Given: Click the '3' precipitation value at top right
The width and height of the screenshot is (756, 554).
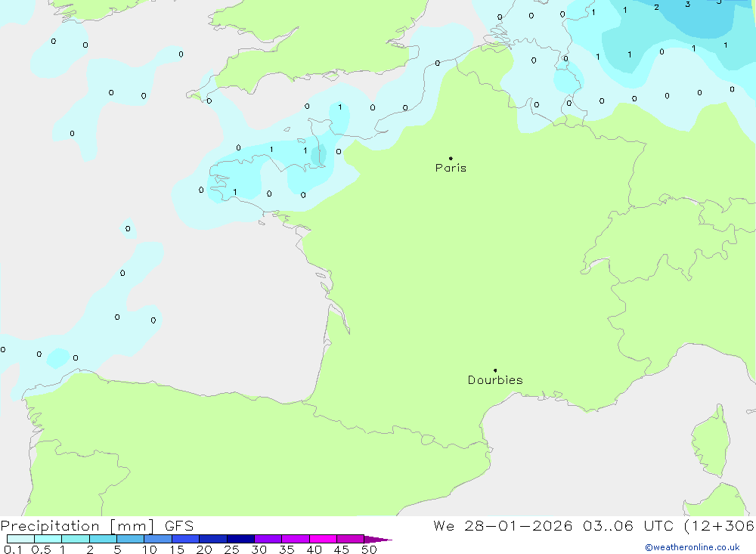Looking at the screenshot, I should click(687, 5).
